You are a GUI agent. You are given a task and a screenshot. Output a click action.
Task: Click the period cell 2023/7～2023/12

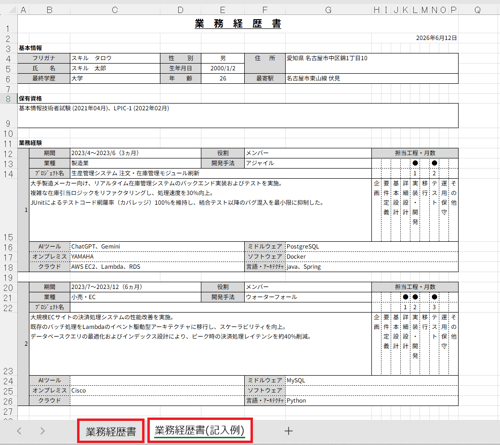[136, 287]
